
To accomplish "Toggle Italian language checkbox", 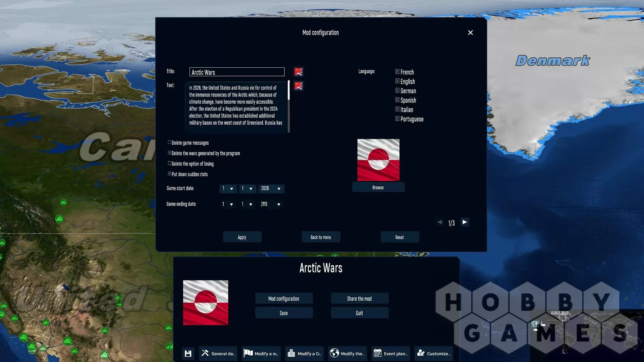I will [397, 109].
